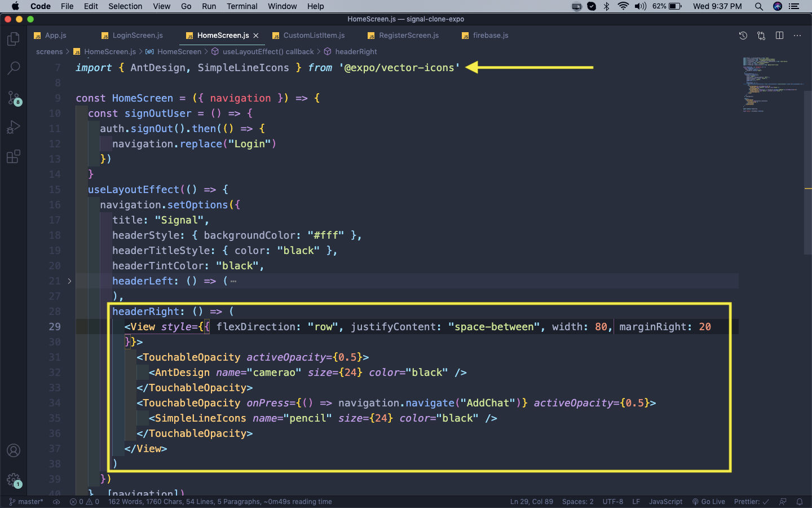
Task: Open the Terminal menu
Action: coord(242,6)
